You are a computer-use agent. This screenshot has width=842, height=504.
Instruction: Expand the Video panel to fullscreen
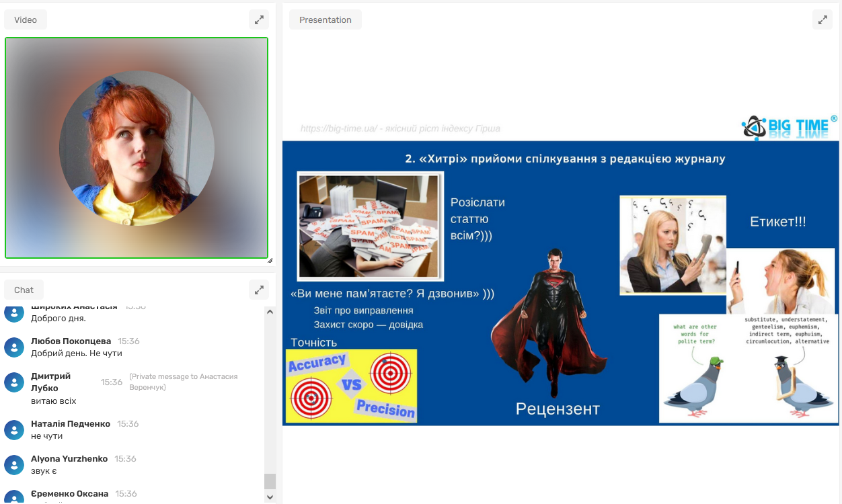259,19
